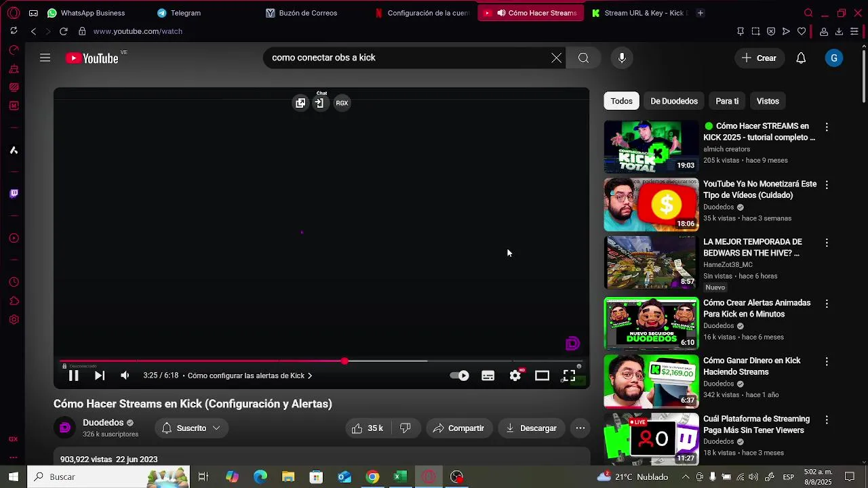Open options for 'Cómo Hacer STREAMS en KICK 2025'
868x488 pixels.
827,127
